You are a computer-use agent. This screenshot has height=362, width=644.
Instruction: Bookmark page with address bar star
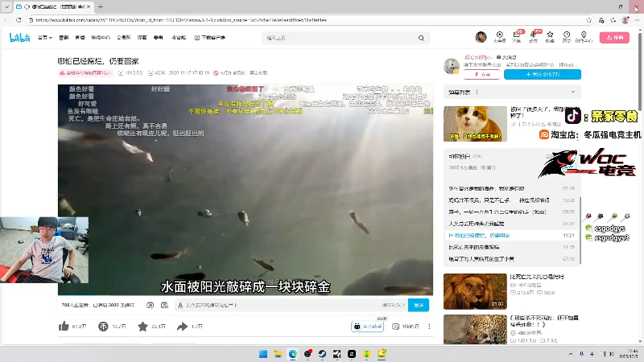[x=588, y=19]
